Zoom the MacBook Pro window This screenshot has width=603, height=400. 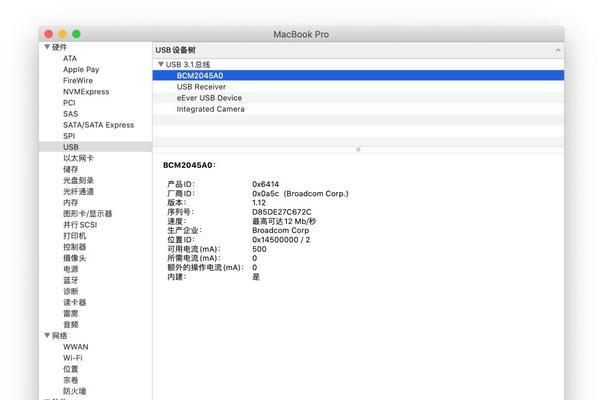coord(76,34)
